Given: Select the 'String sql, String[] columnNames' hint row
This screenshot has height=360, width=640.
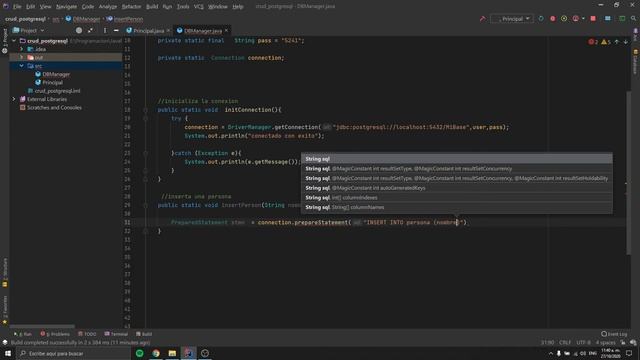Looking at the screenshot, I should pos(457,207).
